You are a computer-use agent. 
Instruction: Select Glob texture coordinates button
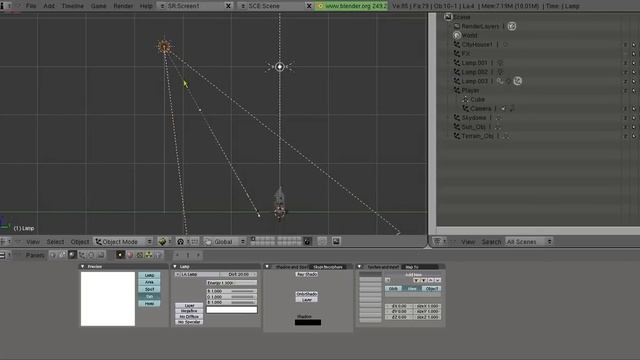(393, 289)
